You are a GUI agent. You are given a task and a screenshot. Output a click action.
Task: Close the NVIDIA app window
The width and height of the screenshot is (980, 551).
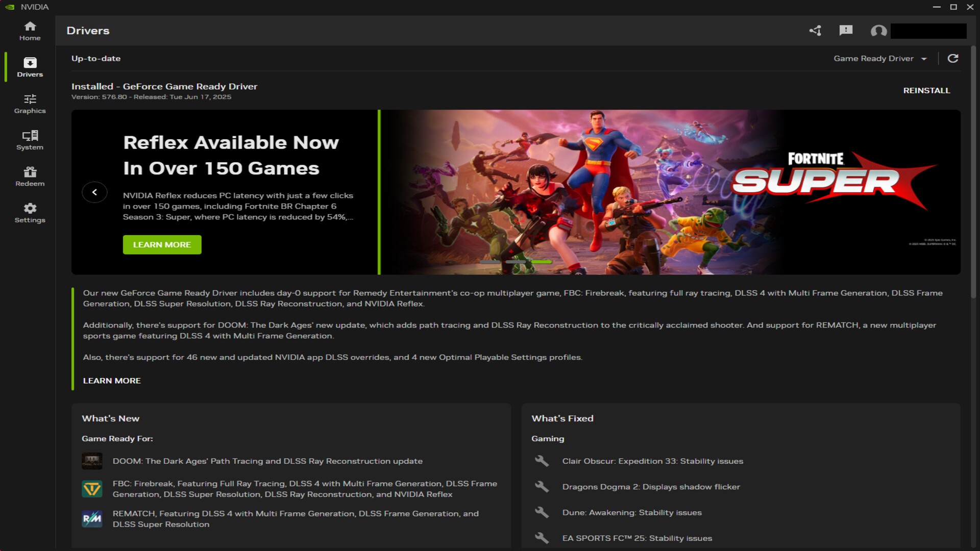(x=970, y=7)
